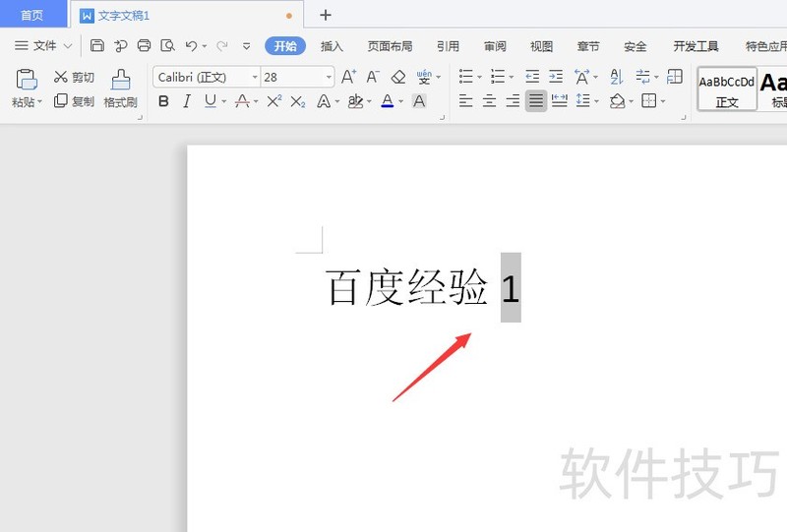Activate the 格式刷 format painter
The width and height of the screenshot is (787, 532).
[x=120, y=89]
